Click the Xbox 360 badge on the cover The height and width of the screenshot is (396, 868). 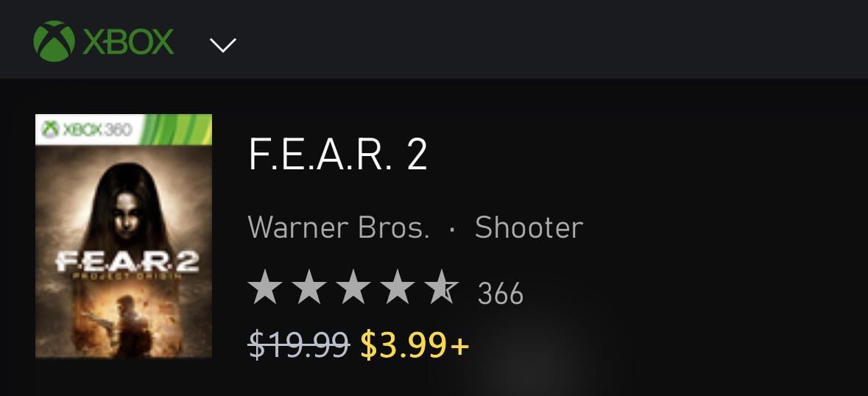[87, 130]
